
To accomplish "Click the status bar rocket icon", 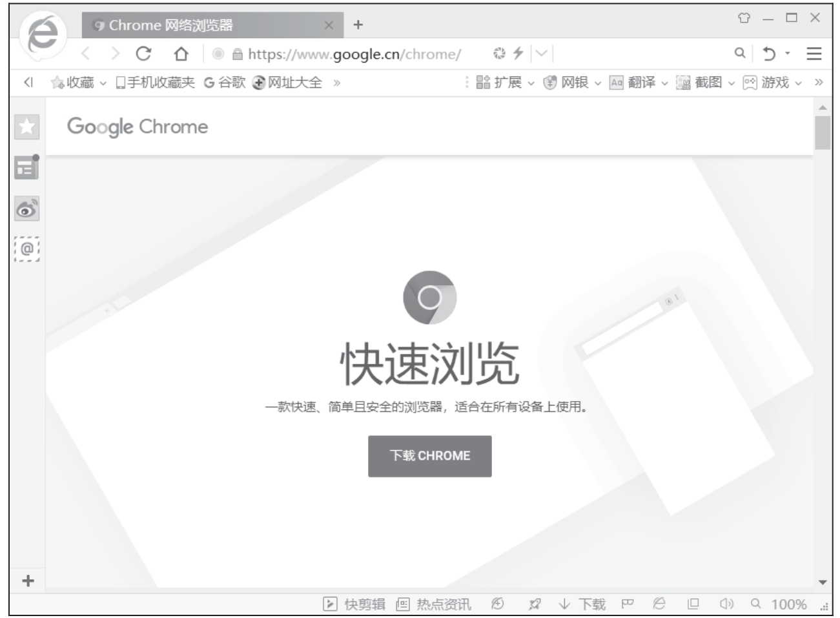I will pos(534,604).
